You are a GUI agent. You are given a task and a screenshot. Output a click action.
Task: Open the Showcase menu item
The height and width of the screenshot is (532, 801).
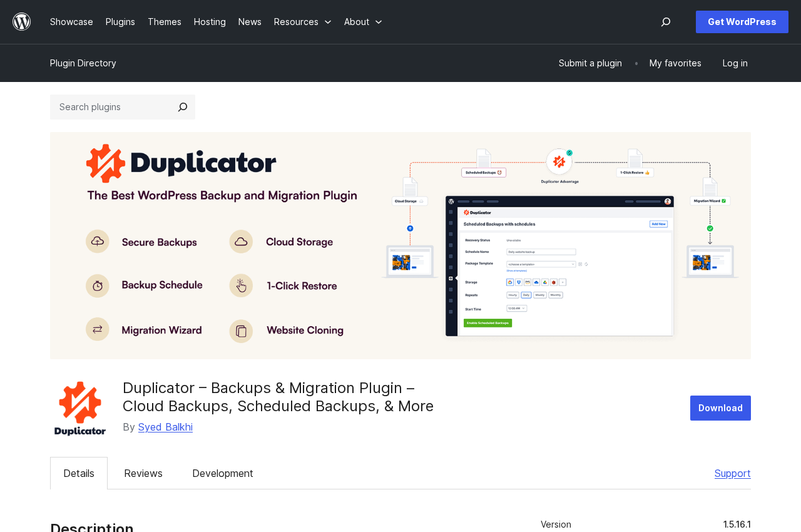71,22
